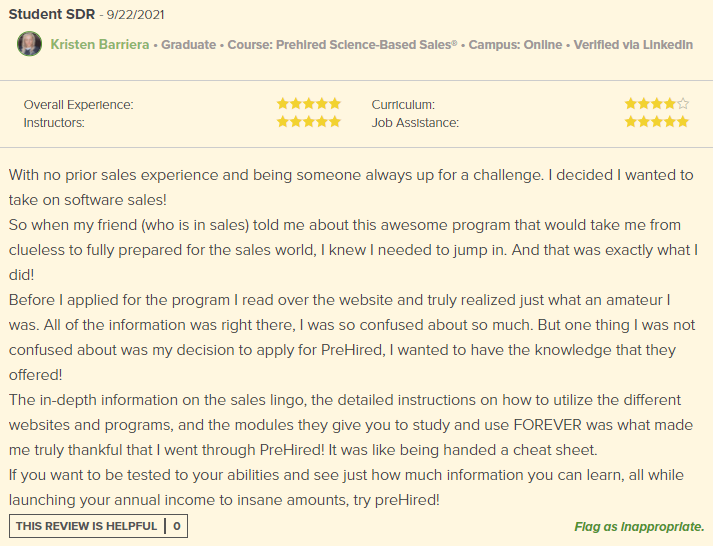This screenshot has width=713, height=546.
Task: Open the Kristen Barriera reviewer name link
Action: [101, 45]
